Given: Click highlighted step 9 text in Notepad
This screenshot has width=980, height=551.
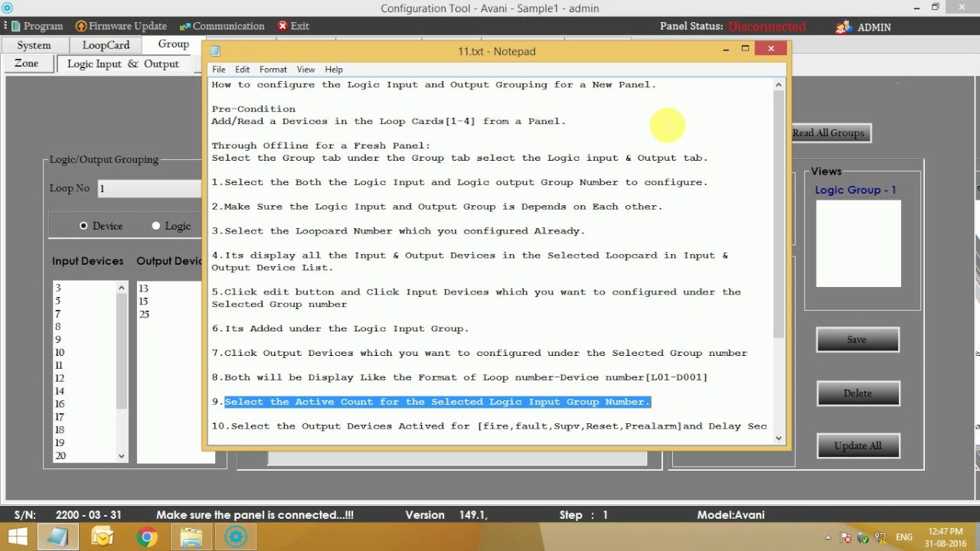Looking at the screenshot, I should click(x=437, y=402).
